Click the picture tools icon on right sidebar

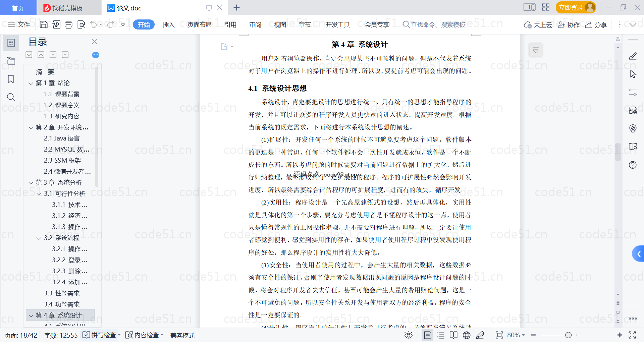[x=633, y=110]
